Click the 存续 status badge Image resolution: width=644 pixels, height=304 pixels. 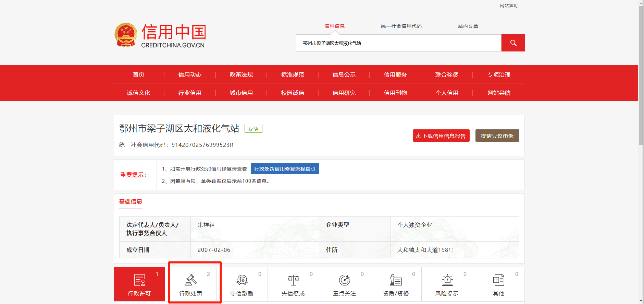tap(253, 128)
